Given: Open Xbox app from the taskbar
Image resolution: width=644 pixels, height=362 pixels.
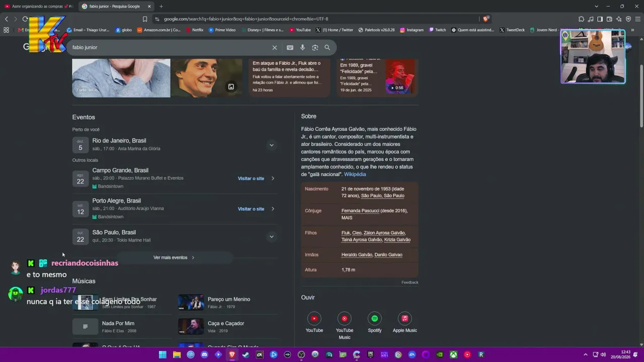Looking at the screenshot, I should point(453,354).
